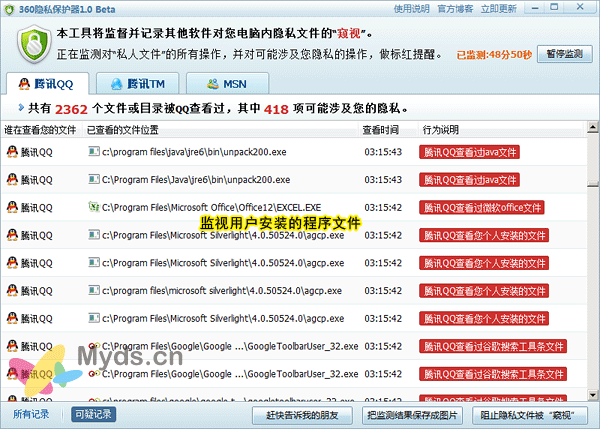Click the red 2362 file count
Screen dimensions: 600x429
click(71, 109)
